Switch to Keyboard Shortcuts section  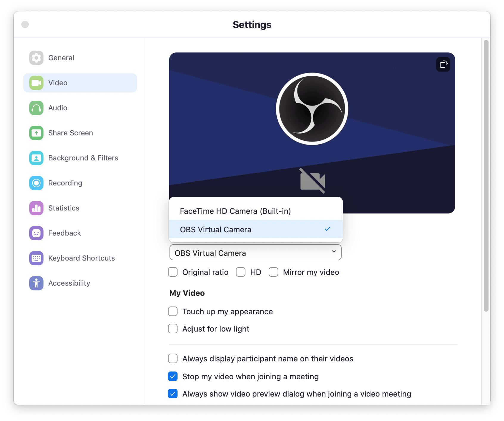point(81,258)
